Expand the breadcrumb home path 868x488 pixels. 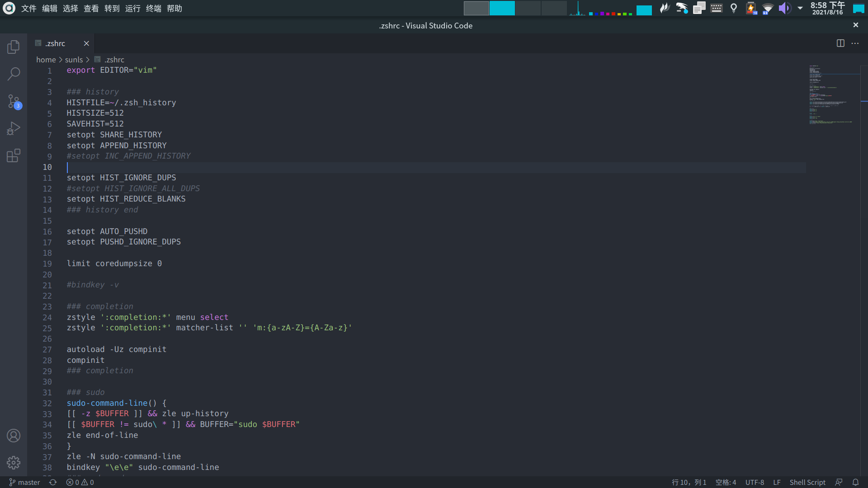45,59
